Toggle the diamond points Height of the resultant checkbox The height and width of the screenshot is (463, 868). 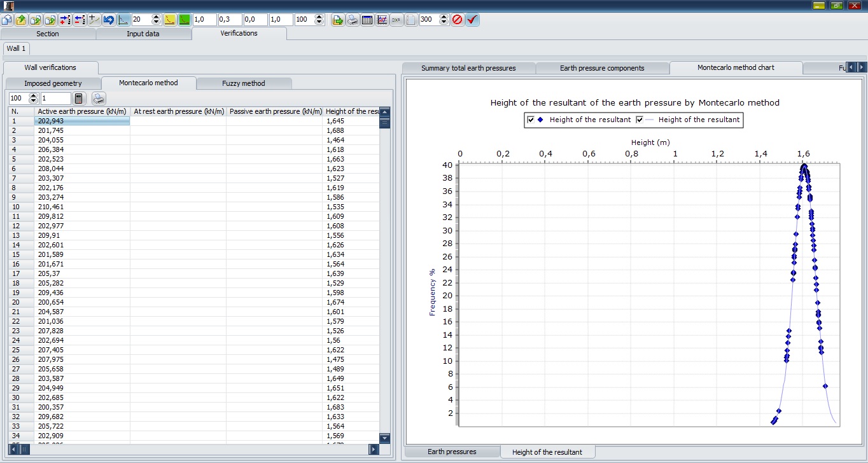point(531,120)
